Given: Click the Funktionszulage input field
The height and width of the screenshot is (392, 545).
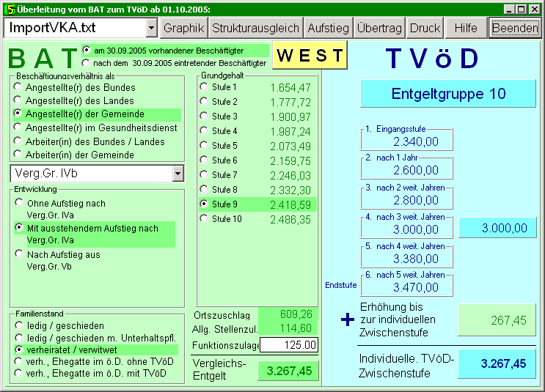Looking at the screenshot, I should pos(289,345).
